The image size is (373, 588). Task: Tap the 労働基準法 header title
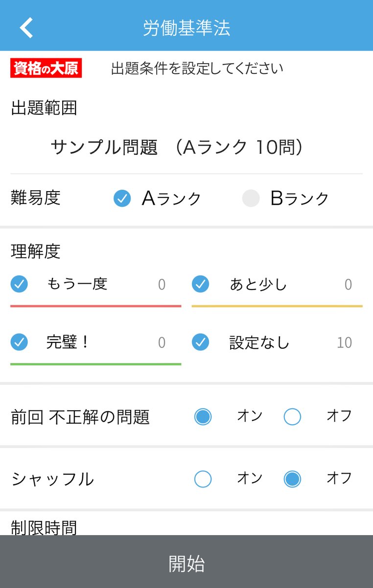pos(186,28)
